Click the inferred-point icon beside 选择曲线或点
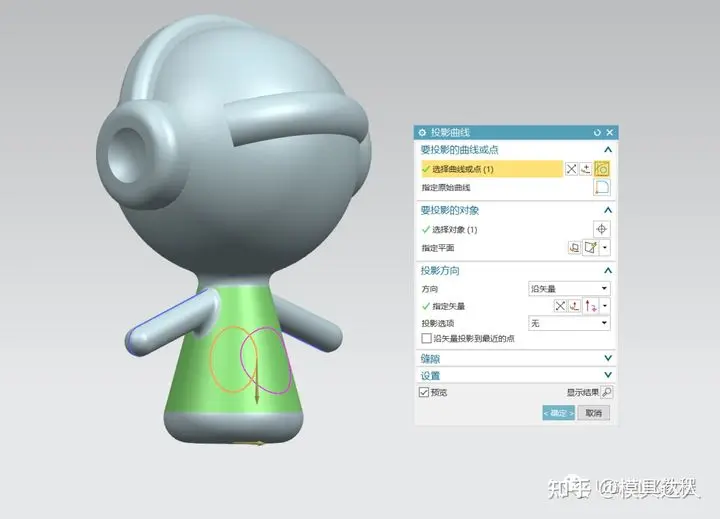 [x=586, y=169]
